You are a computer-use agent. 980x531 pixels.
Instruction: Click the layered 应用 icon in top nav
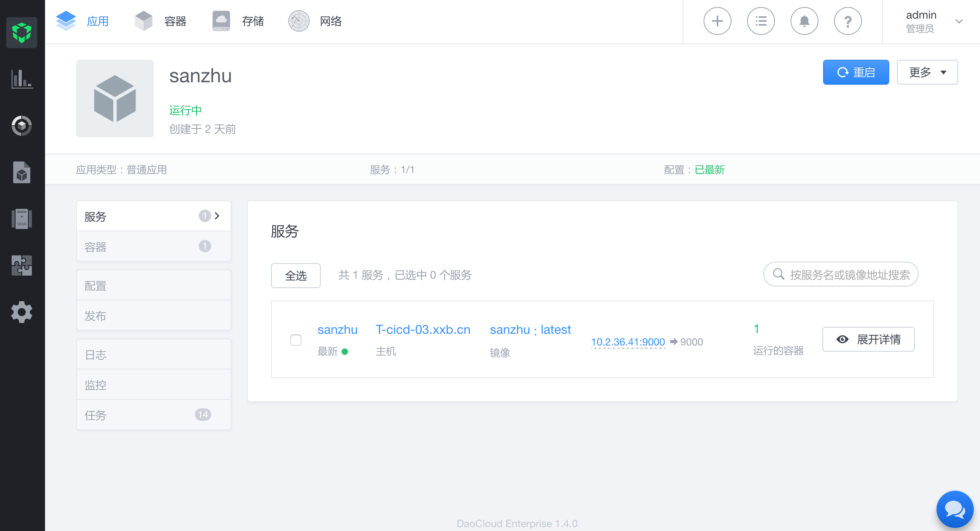(66, 21)
